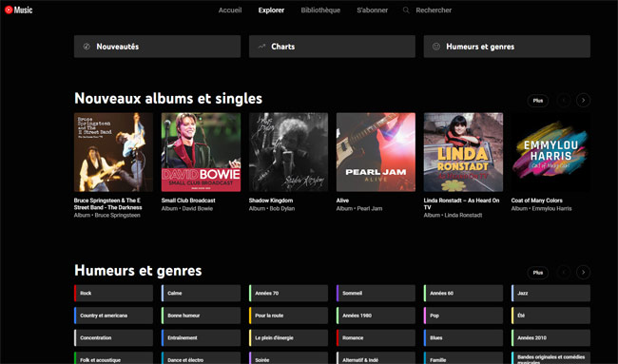Click the Shadow Kingdom title link
This screenshot has width=618, height=364.
(x=271, y=201)
